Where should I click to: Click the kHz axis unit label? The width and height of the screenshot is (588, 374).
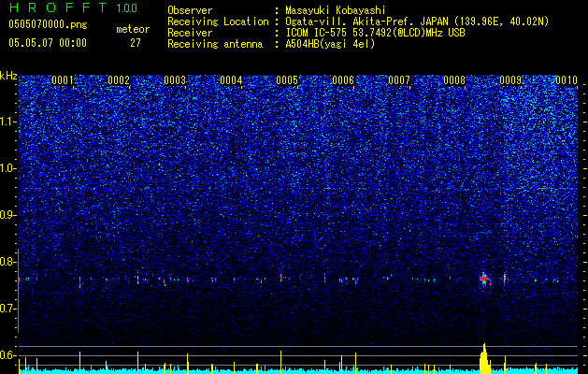click(x=8, y=76)
